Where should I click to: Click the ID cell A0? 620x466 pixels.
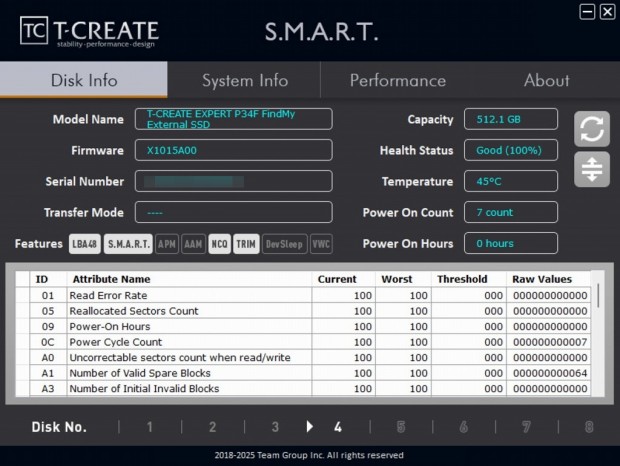[x=48, y=357]
